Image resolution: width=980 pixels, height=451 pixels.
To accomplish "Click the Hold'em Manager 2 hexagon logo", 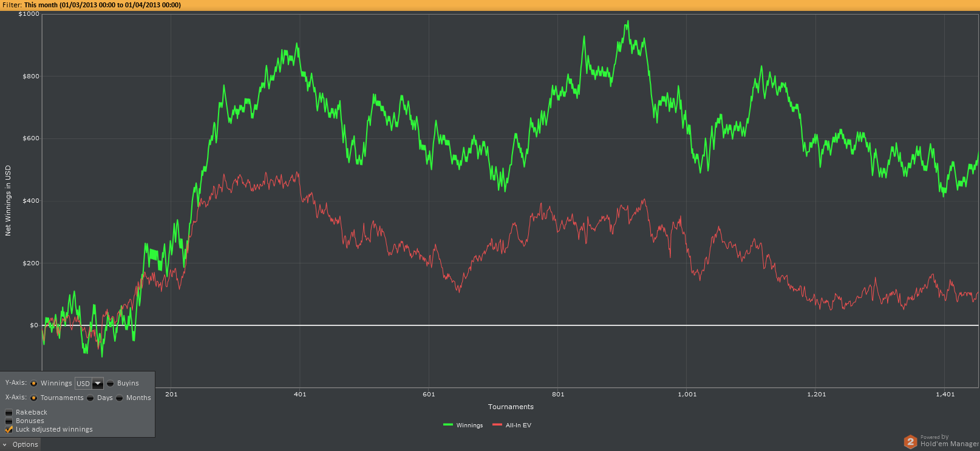I will coord(910,442).
